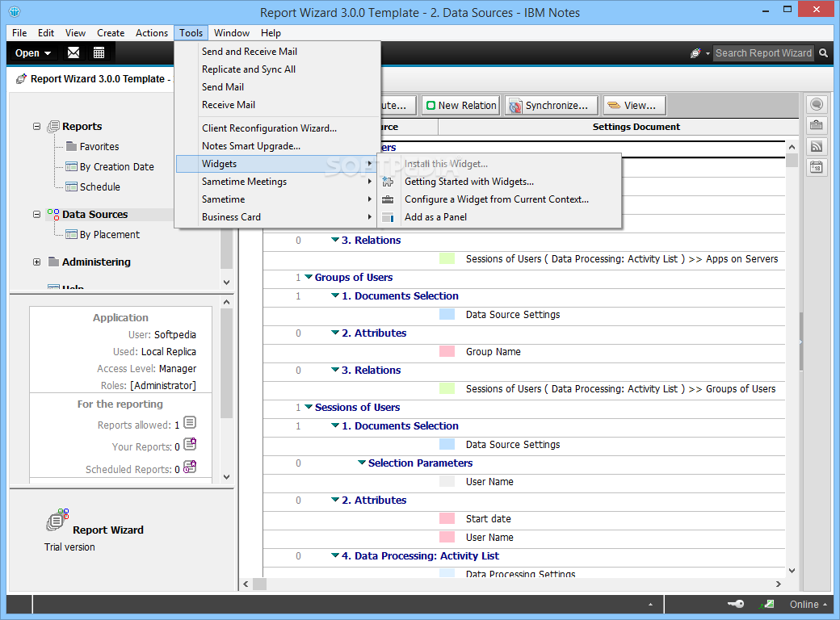The height and width of the screenshot is (620, 840).
Task: Choose Receive Mail from Tools menu
Action: (x=278, y=105)
